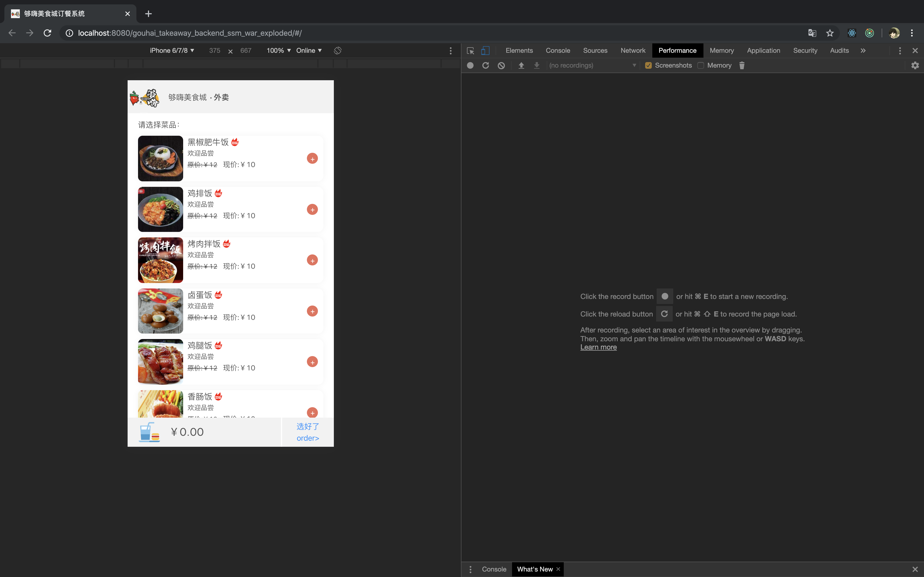The width and height of the screenshot is (924, 577).
Task: Open the Online throttling dropdown
Action: [309, 51]
